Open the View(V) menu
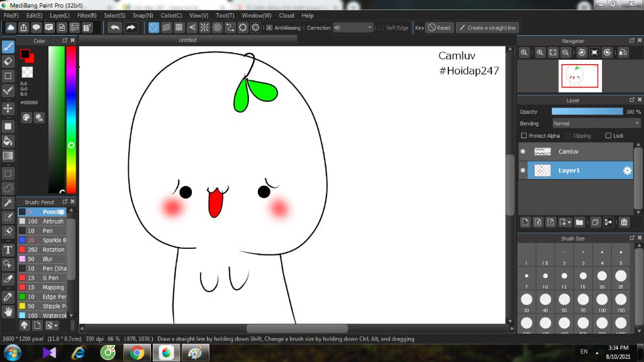 coord(199,16)
